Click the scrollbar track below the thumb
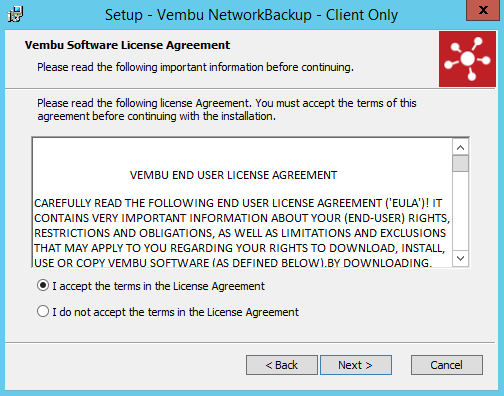504x396 pixels. [x=460, y=211]
